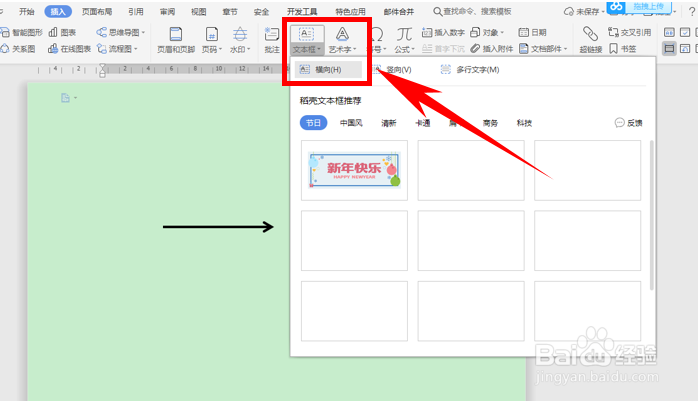Click the watermark (水印) icon
The image size is (698, 401).
pyautogui.click(x=240, y=34)
